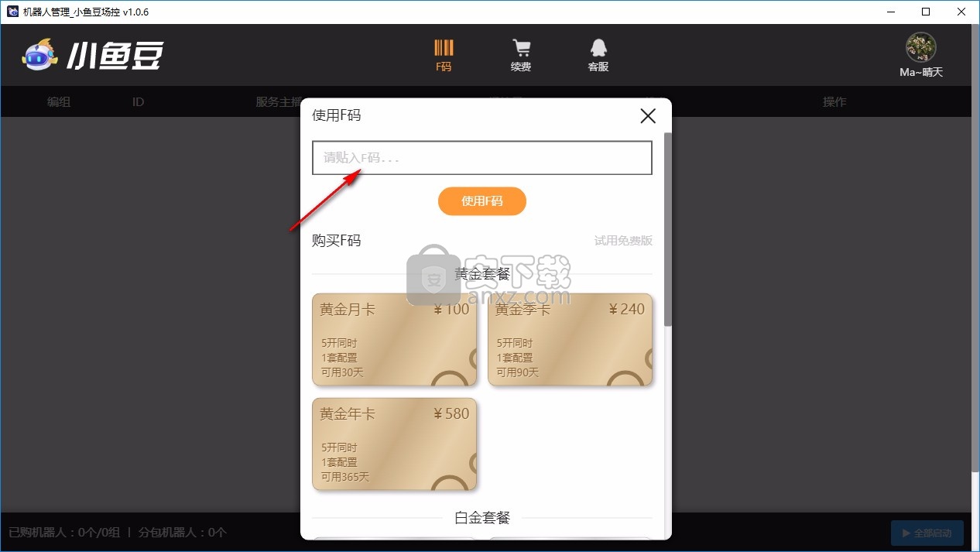Click the ID column header
Viewport: 980px width, 552px height.
(138, 101)
